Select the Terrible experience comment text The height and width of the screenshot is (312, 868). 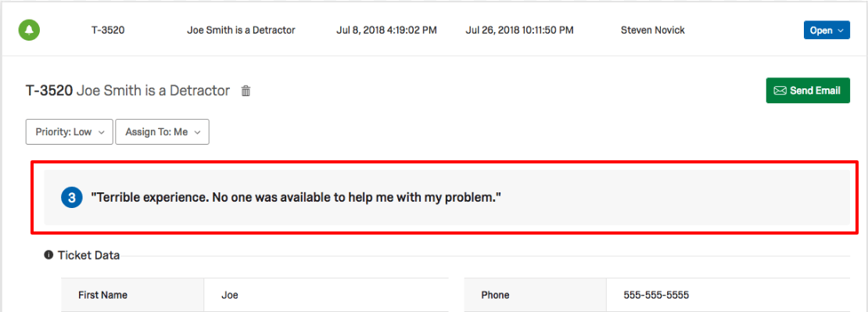[296, 197]
